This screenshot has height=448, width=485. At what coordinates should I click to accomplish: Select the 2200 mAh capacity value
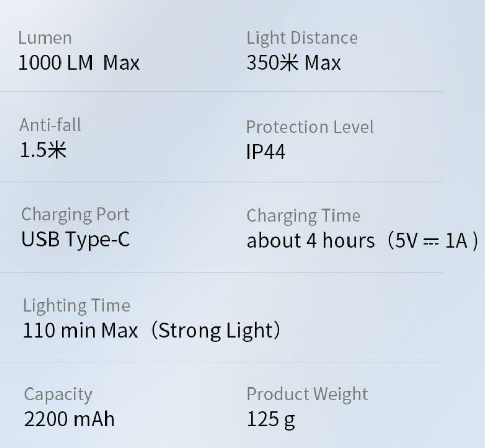[69, 419]
